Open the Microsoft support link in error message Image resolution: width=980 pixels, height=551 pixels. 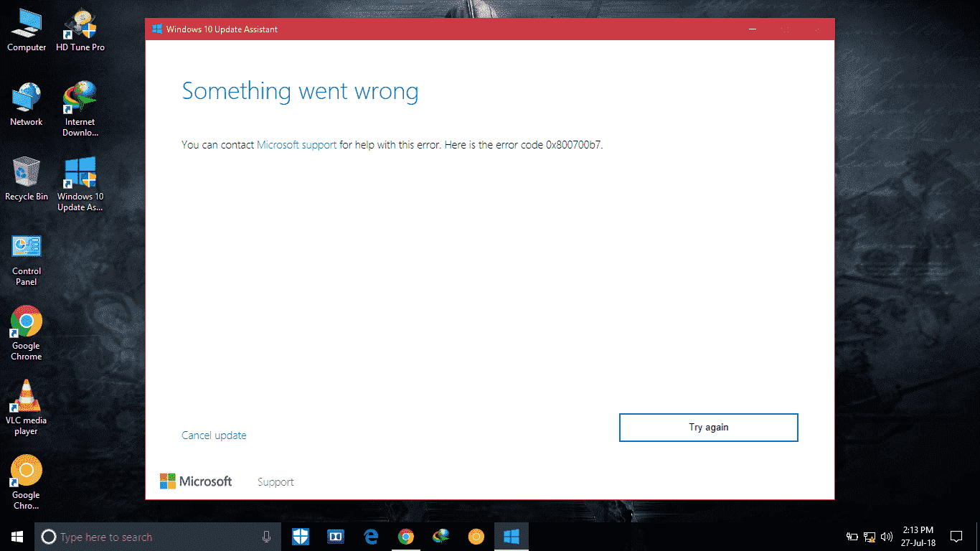coord(296,144)
